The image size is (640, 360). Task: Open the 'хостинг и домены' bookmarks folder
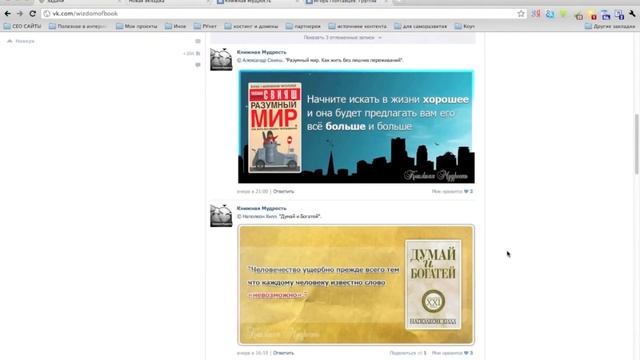coord(251,26)
